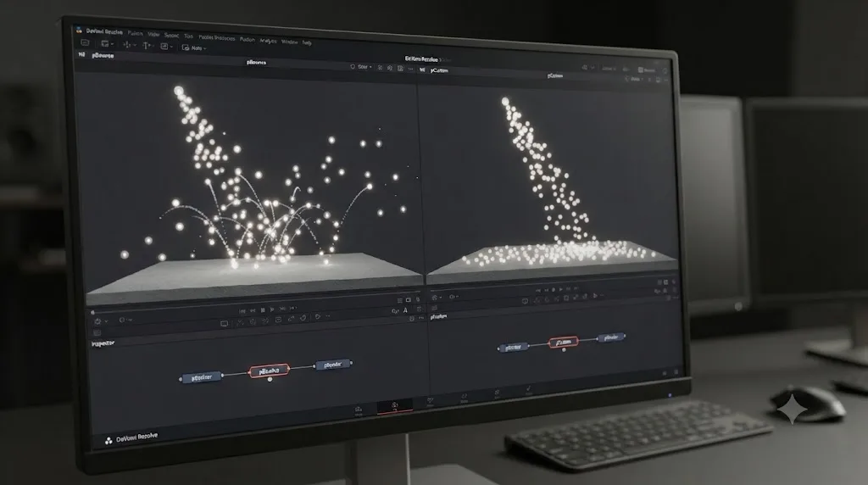
Task: Play the right viewer animation
Action: pyautogui.click(x=561, y=289)
